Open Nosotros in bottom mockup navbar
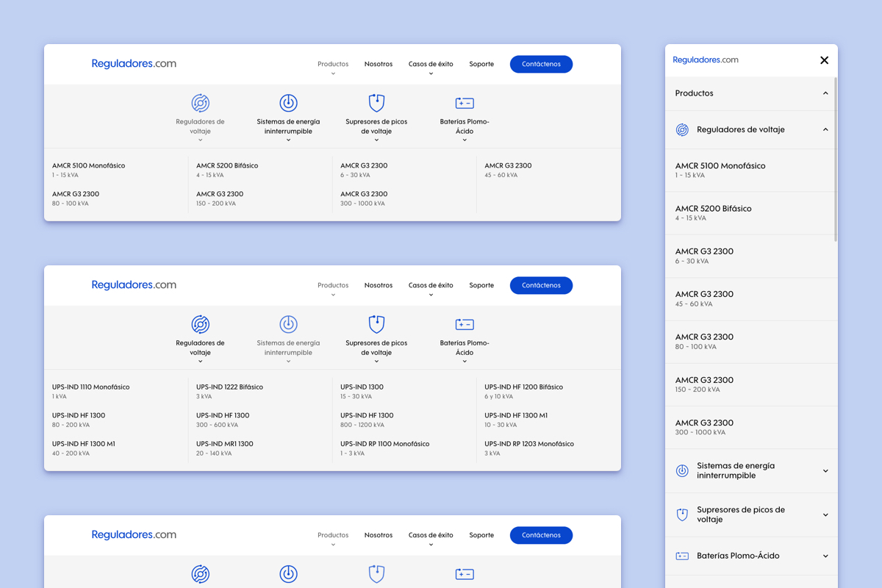The width and height of the screenshot is (882, 588). click(379, 535)
